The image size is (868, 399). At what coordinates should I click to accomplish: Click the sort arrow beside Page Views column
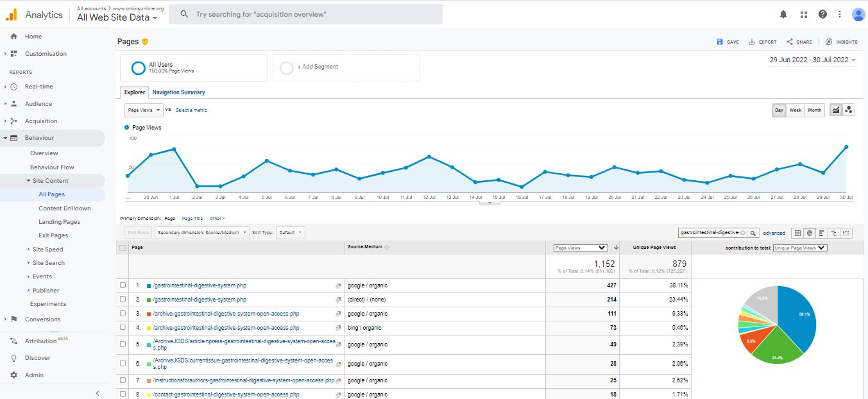[616, 247]
